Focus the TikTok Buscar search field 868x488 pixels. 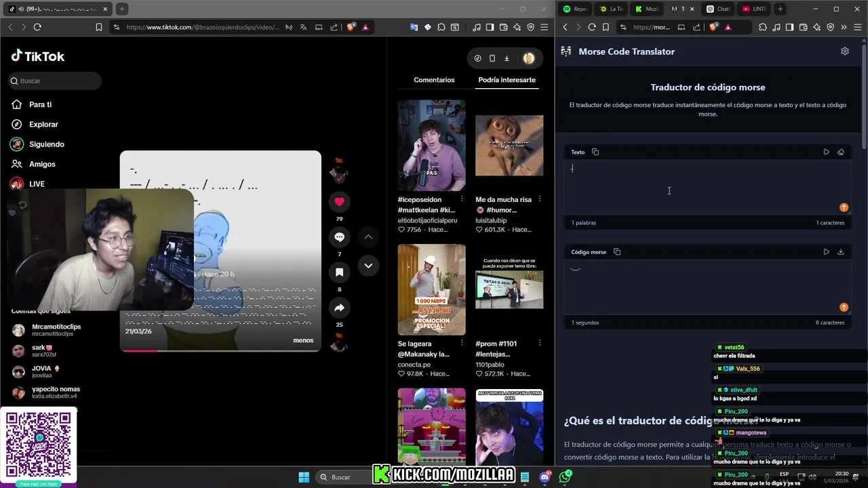click(x=56, y=81)
